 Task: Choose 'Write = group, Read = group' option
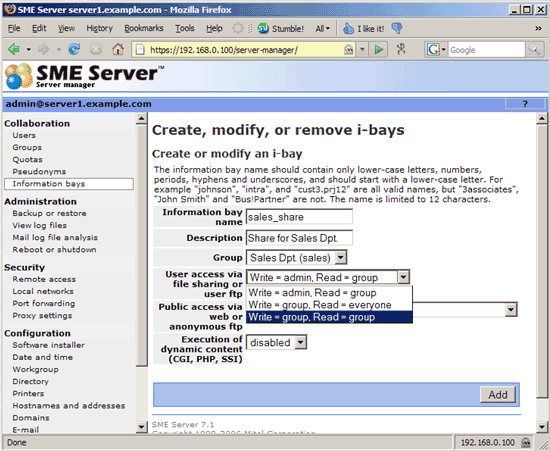click(x=329, y=317)
